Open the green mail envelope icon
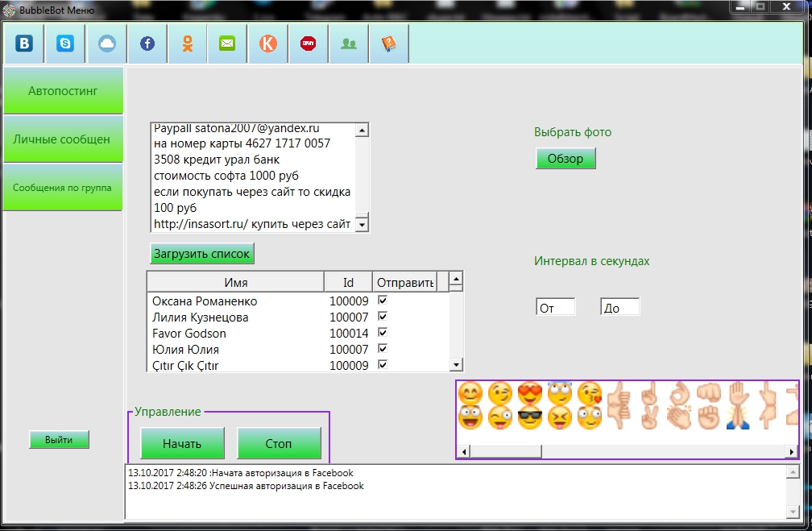The width and height of the screenshot is (812, 531). coord(227,44)
